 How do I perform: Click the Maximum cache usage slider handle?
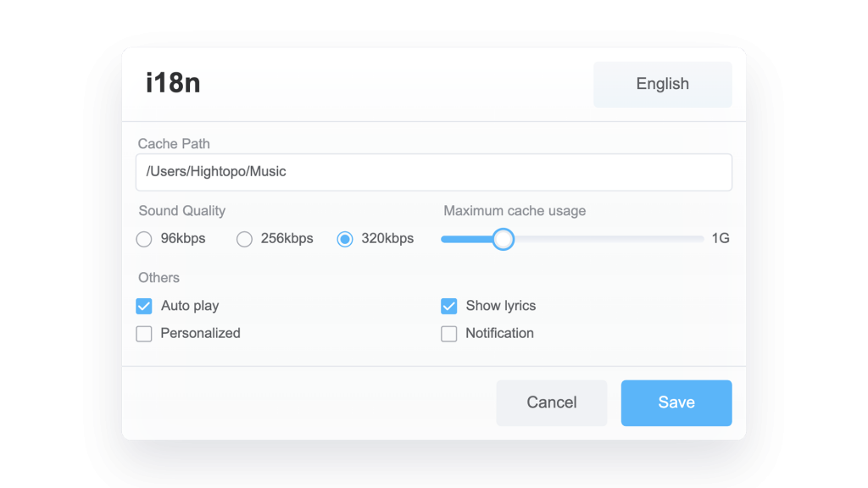[x=504, y=240]
